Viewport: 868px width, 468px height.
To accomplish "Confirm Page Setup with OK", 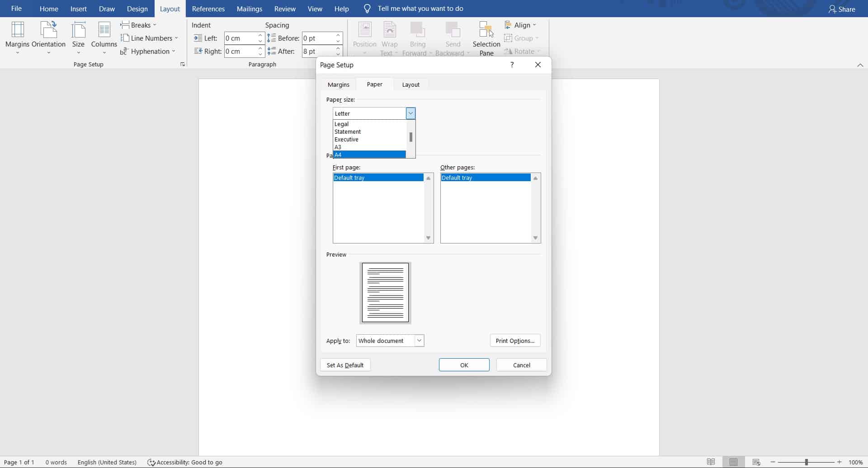I will [464, 365].
